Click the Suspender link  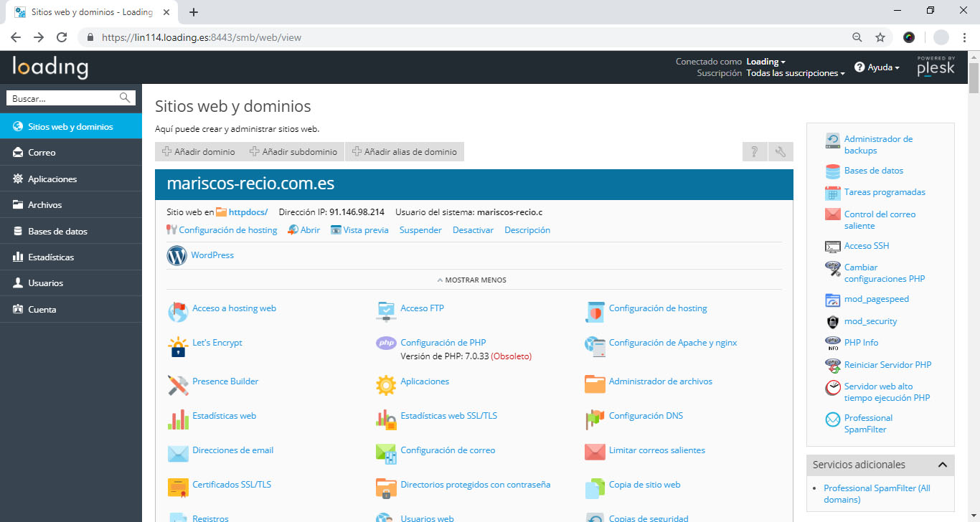420,230
